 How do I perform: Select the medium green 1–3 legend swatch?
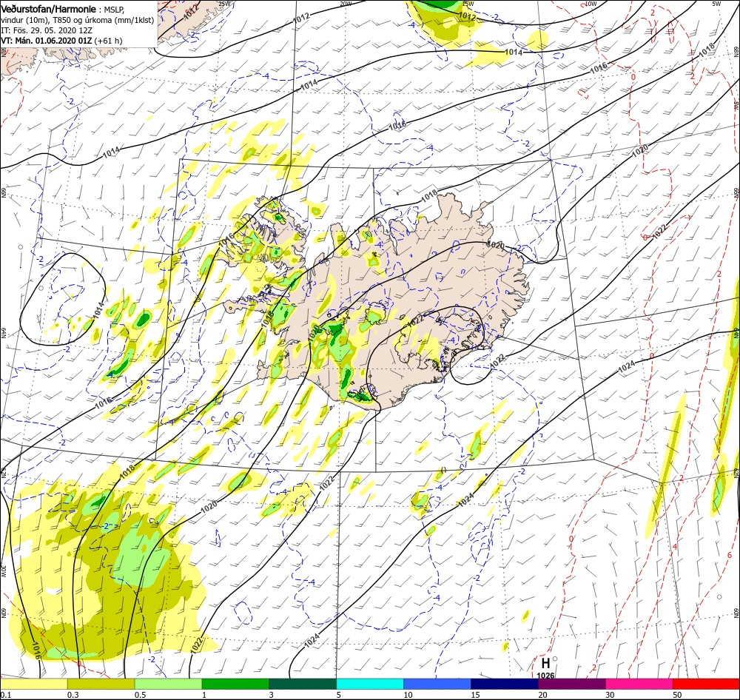[x=235, y=684]
